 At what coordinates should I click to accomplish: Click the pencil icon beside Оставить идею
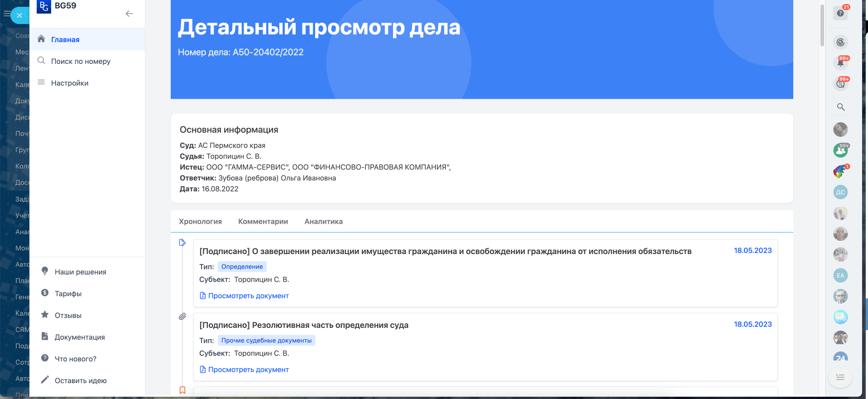tap(45, 380)
